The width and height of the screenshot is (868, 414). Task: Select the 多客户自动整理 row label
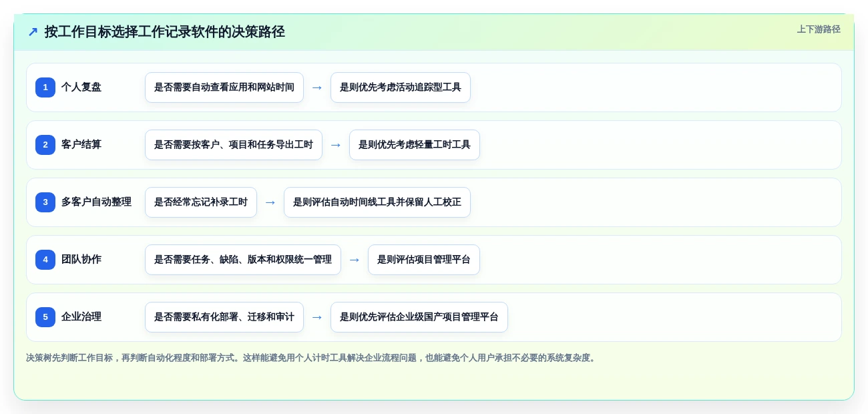click(96, 202)
